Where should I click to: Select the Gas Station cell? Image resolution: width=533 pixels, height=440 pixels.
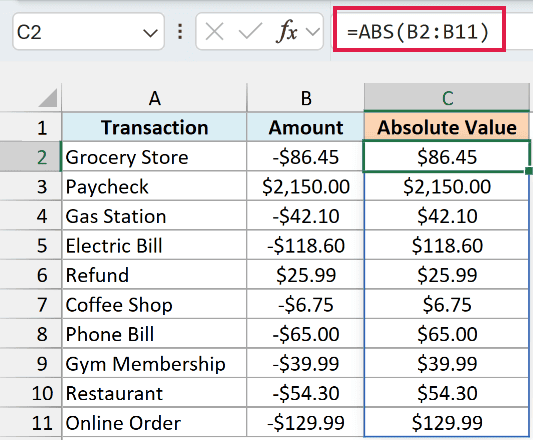154,216
